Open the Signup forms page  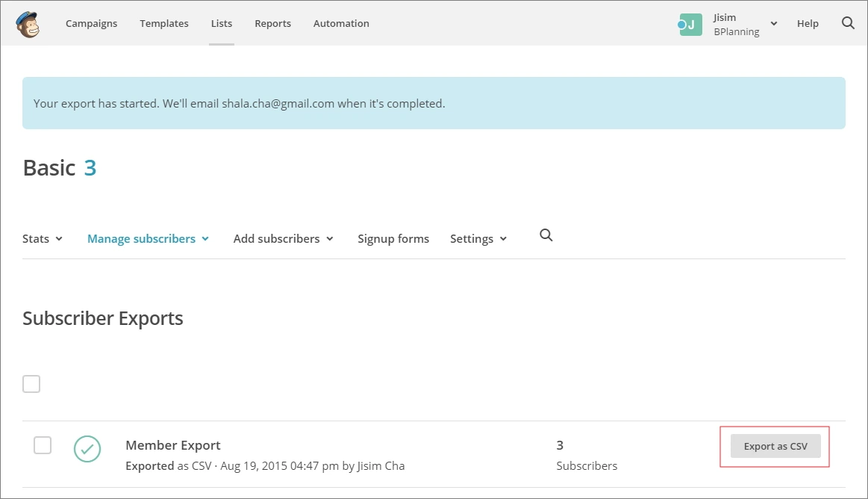pos(393,238)
